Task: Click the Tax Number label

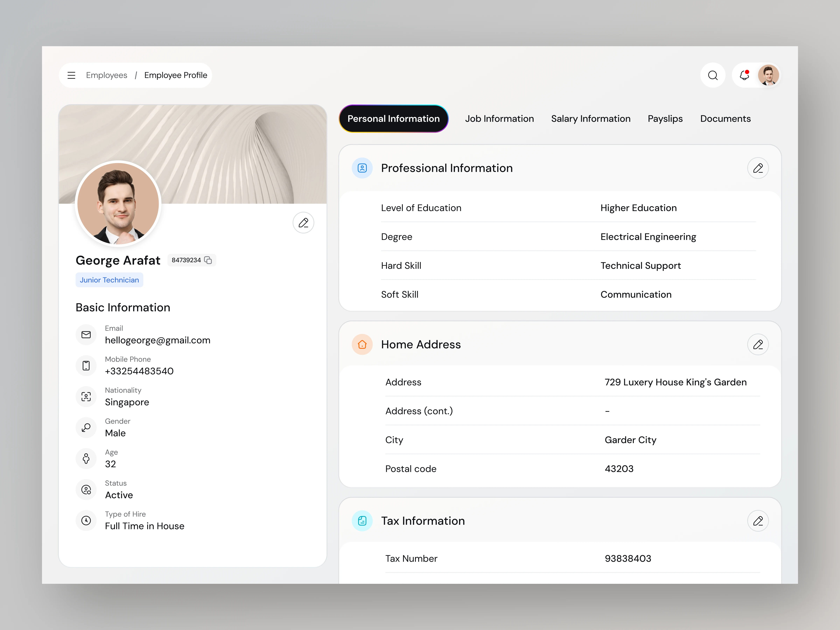Action: point(411,558)
